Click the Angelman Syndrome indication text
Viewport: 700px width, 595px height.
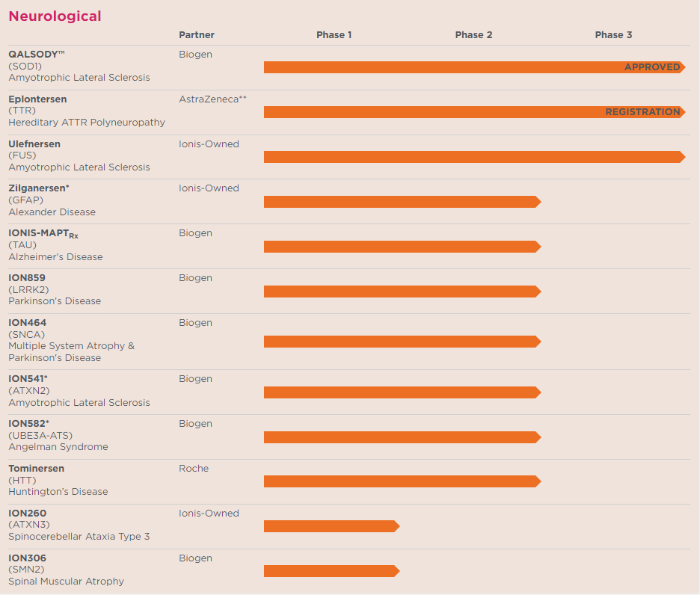(x=58, y=447)
